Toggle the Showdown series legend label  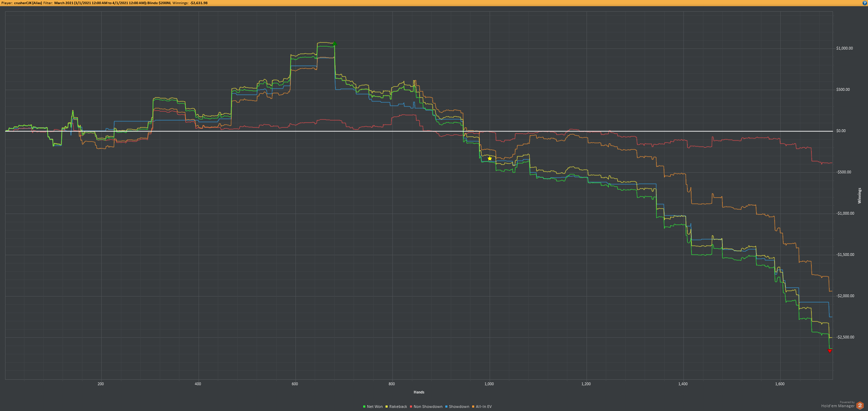click(459, 407)
